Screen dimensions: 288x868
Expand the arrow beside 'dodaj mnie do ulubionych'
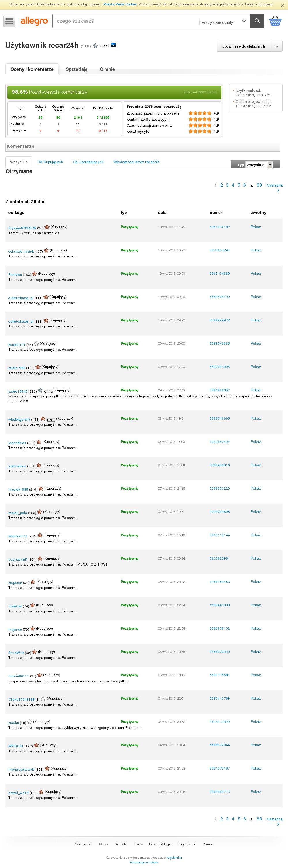click(x=276, y=46)
